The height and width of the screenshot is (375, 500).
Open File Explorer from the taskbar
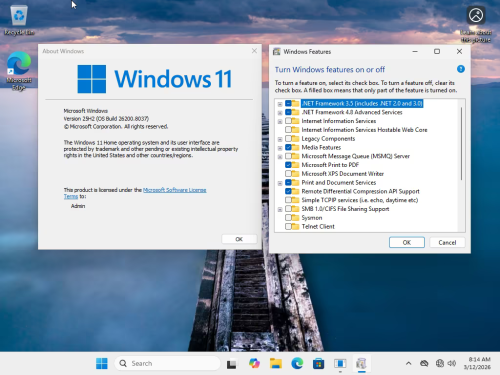coord(276,363)
